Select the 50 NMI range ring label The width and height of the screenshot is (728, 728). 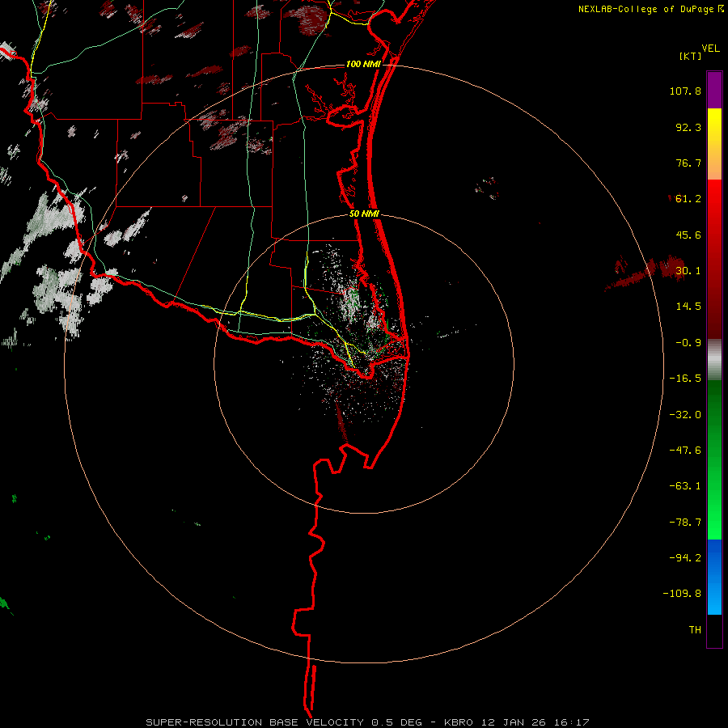coord(364,214)
